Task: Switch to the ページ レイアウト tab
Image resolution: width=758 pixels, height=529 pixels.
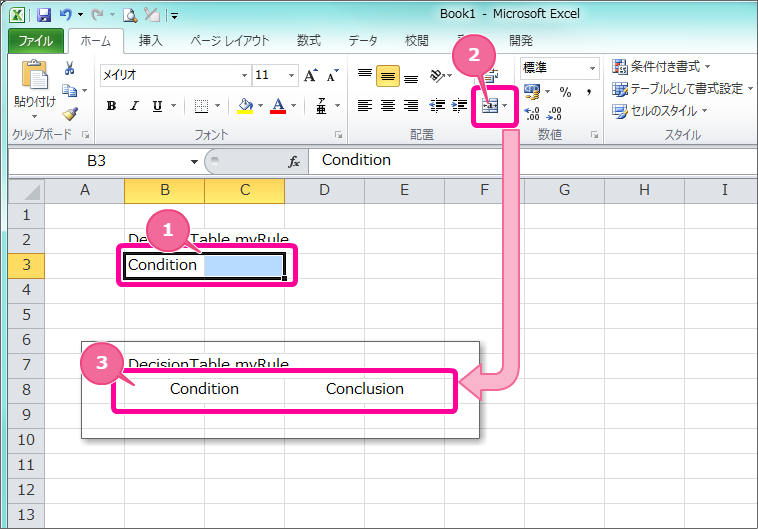Action: tap(230, 41)
